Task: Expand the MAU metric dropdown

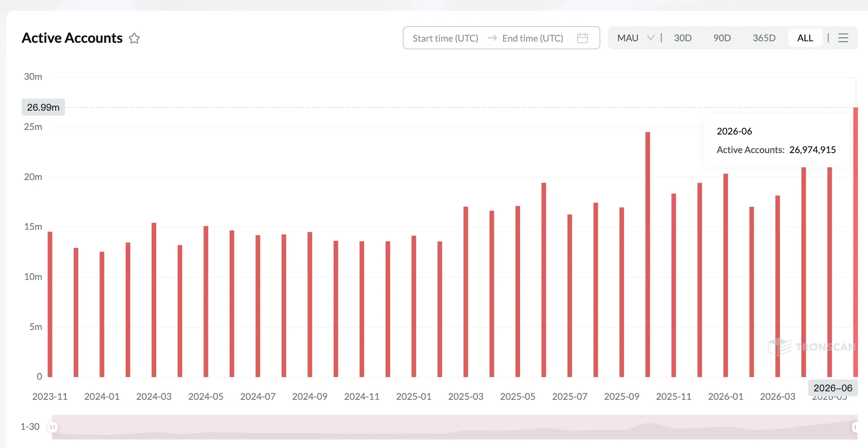Action: [635, 38]
